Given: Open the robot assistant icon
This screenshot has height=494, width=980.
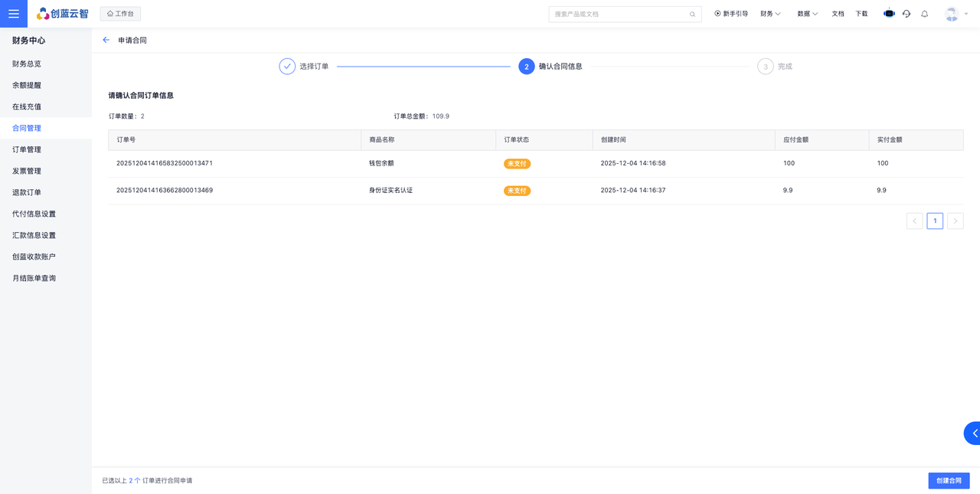Looking at the screenshot, I should [x=889, y=14].
